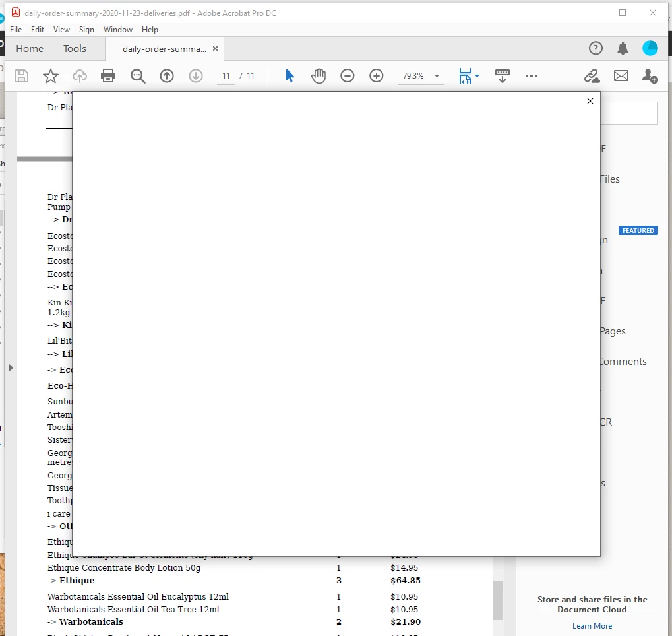Send file by email envelope icon
672x636 pixels.
621,76
